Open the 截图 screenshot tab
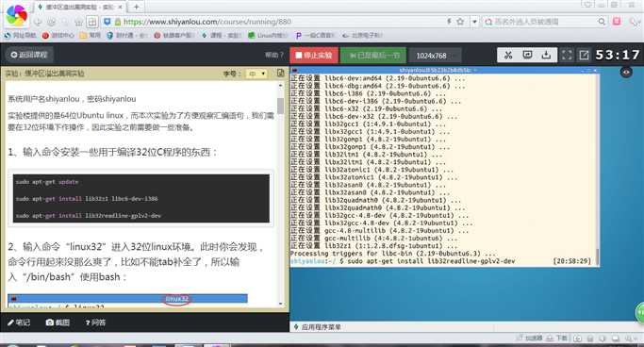 58,322
